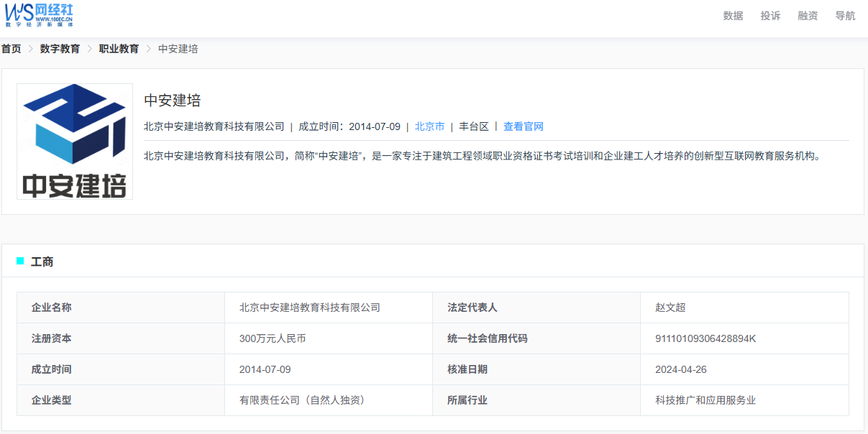Click the 中安建培 company title heading
Screen dimensions: 868x434
pos(172,100)
